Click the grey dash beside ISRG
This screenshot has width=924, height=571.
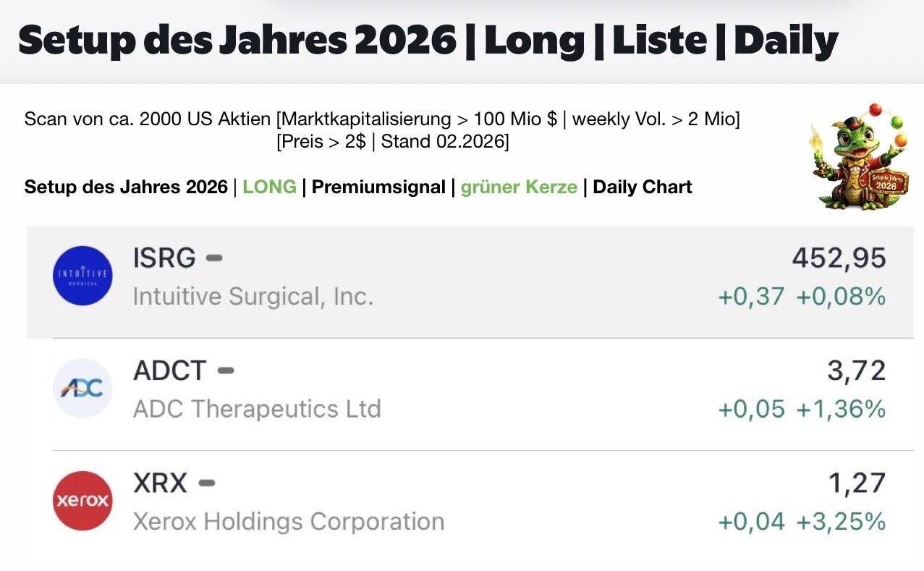(x=214, y=258)
